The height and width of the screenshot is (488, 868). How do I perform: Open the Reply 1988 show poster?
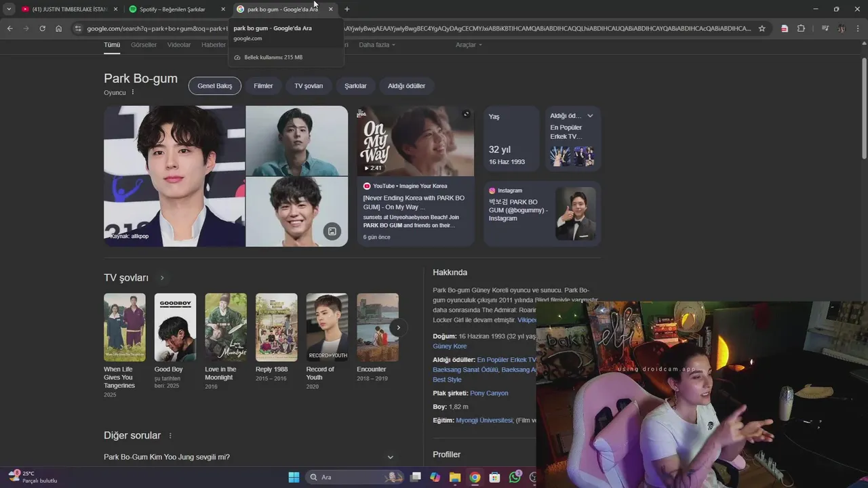point(276,327)
